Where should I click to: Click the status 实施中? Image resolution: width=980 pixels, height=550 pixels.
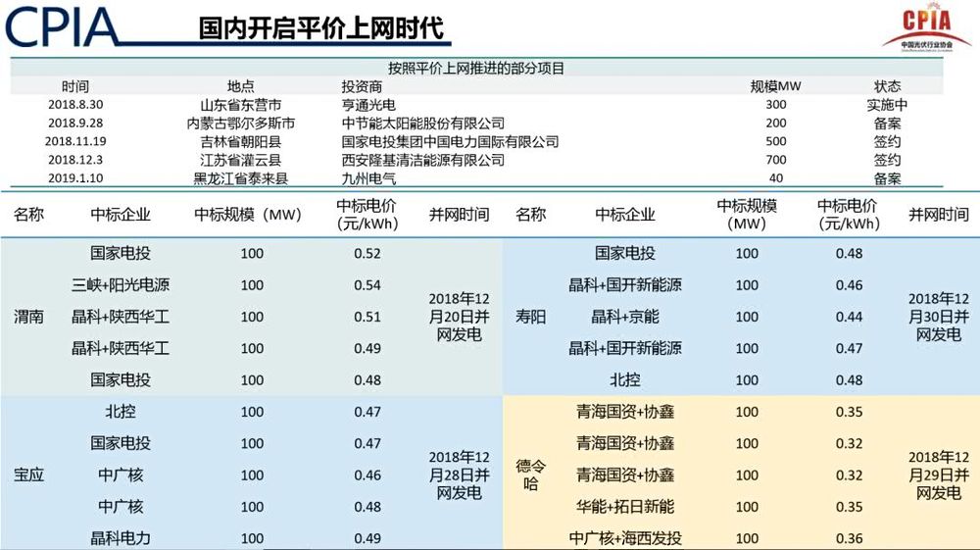pyautogui.click(x=887, y=105)
